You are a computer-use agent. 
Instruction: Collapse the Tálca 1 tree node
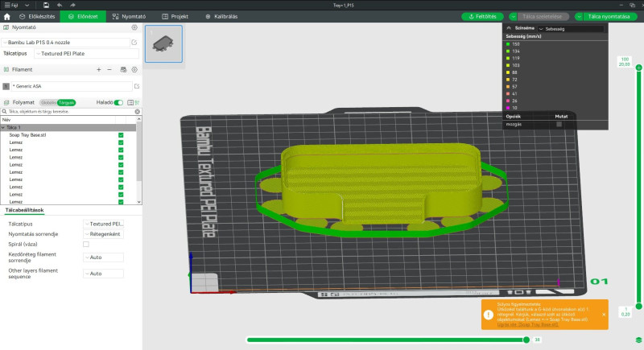click(x=3, y=128)
